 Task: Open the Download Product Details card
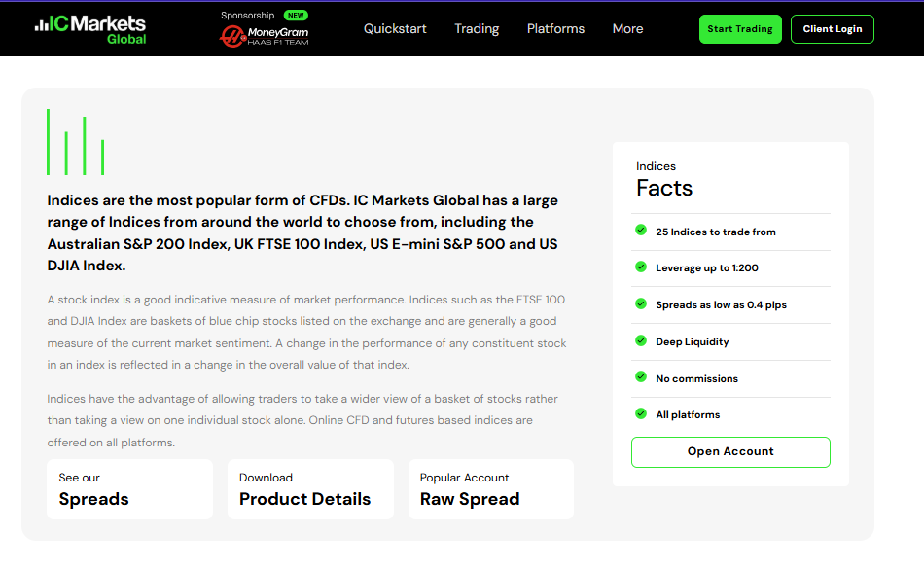(x=310, y=489)
